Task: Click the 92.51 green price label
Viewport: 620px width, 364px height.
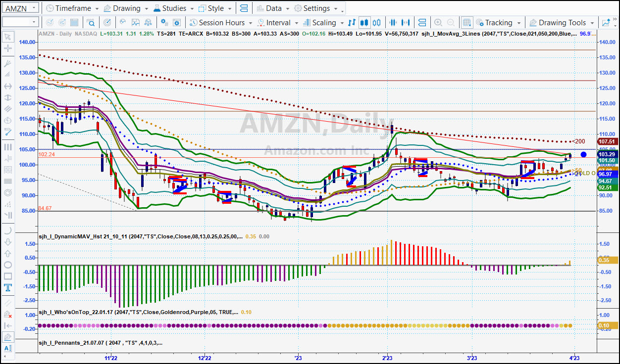Action: [x=609, y=187]
